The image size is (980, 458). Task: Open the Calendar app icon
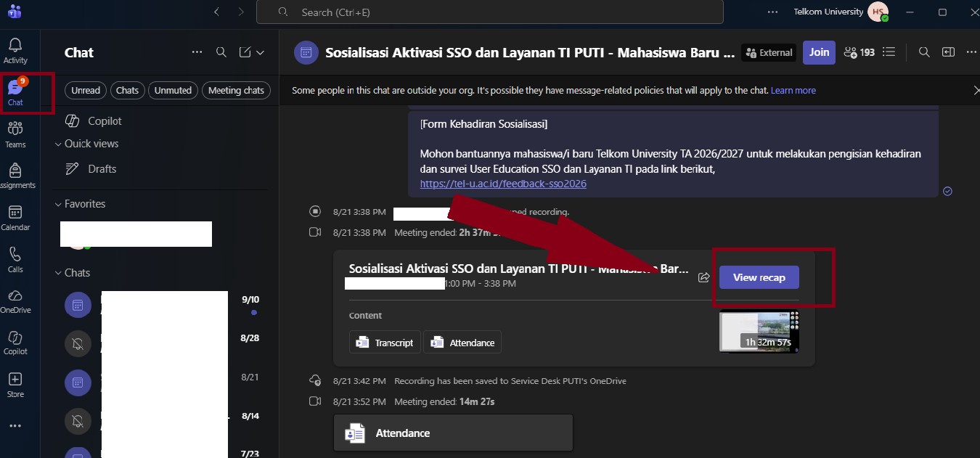[x=15, y=218]
